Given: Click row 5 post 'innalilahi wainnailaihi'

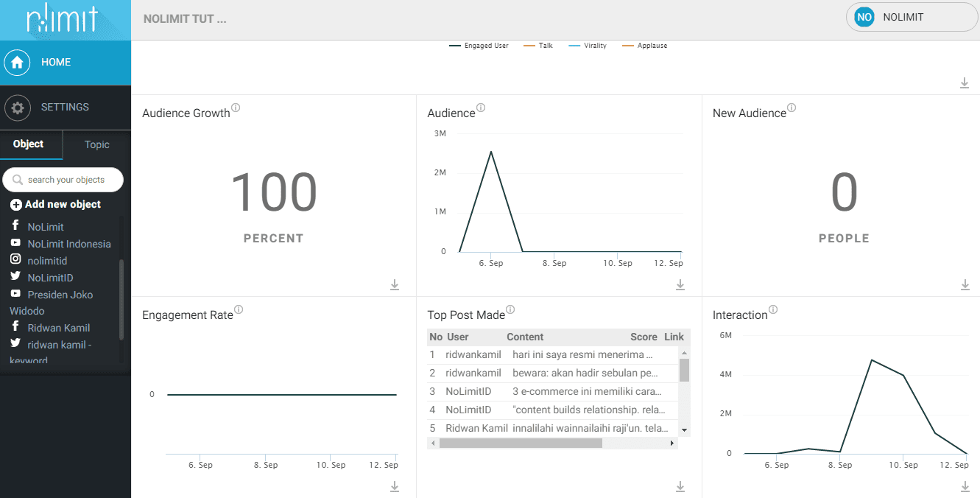Looking at the screenshot, I should (x=591, y=428).
